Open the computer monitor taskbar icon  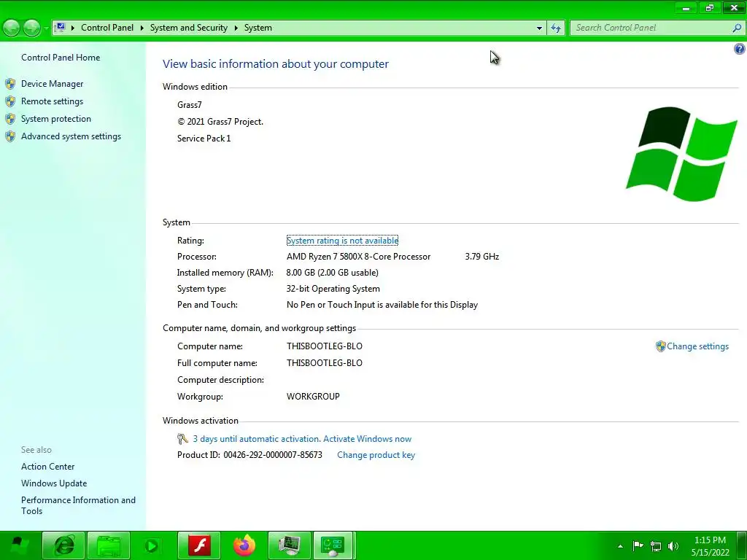tap(289, 545)
